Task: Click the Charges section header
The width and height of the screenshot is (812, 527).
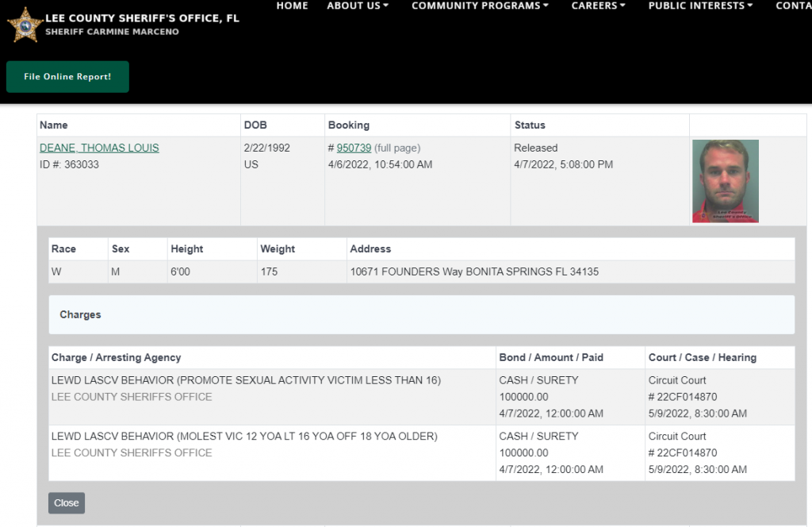Action: (80, 314)
